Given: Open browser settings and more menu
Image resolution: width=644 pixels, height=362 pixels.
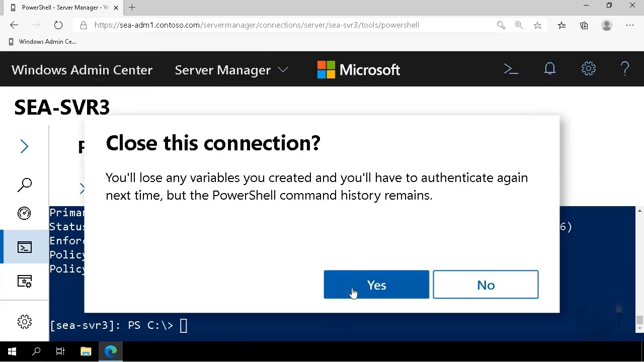Looking at the screenshot, I should click(630, 25).
